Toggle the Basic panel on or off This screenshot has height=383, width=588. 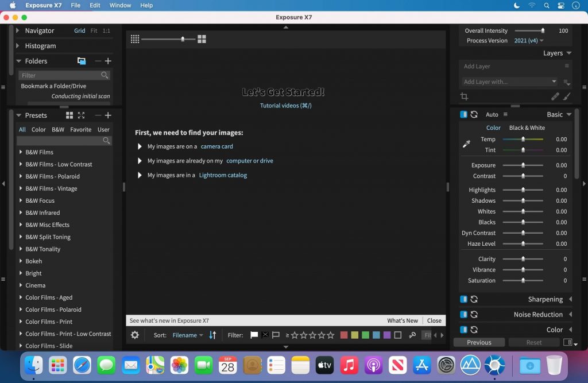tap(463, 114)
